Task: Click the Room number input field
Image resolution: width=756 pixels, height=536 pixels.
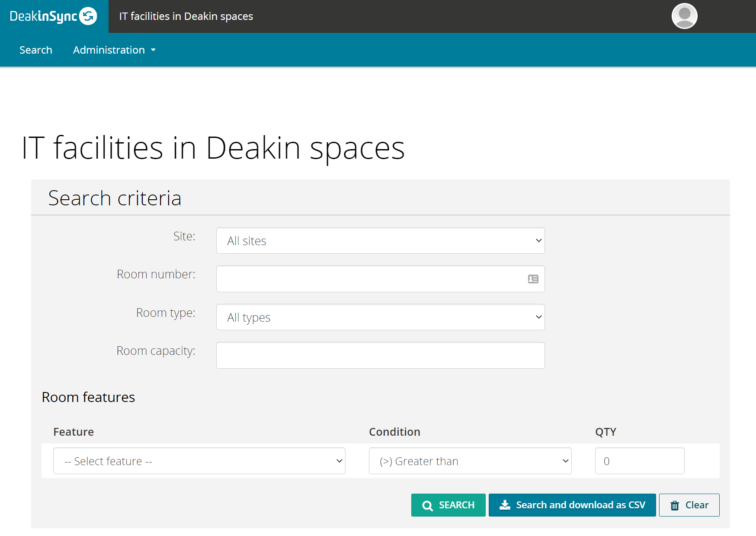Action: coord(380,279)
